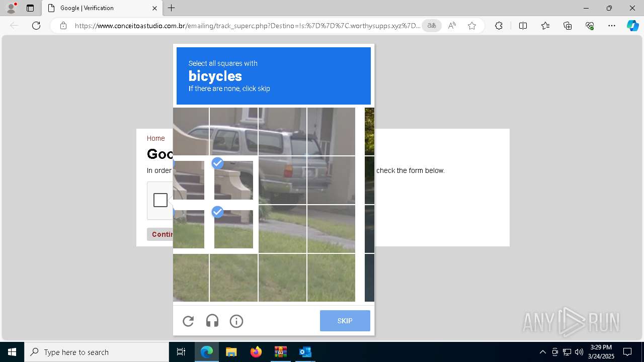Click the Continue button behind captcha
This screenshot has height=362, width=644.
(160, 234)
